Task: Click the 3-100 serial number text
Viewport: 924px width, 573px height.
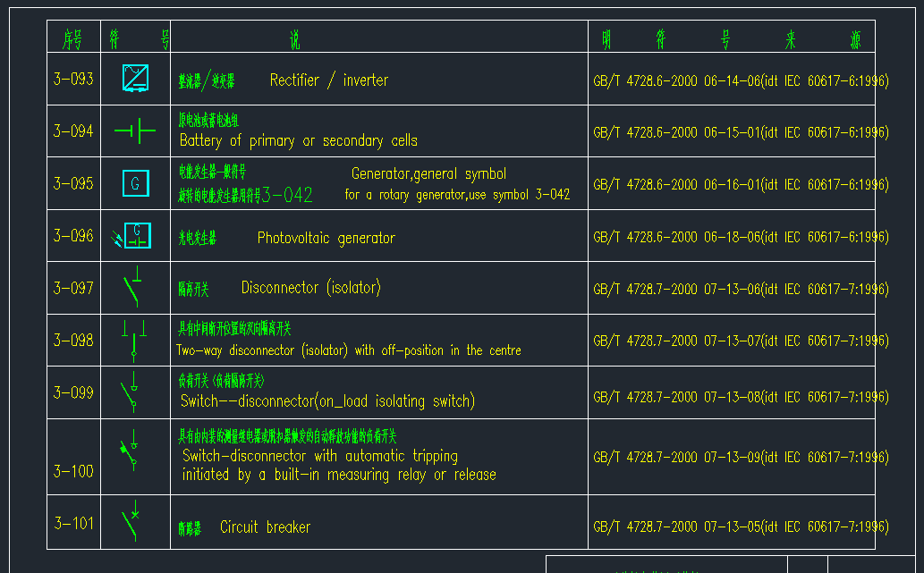Action: point(73,471)
